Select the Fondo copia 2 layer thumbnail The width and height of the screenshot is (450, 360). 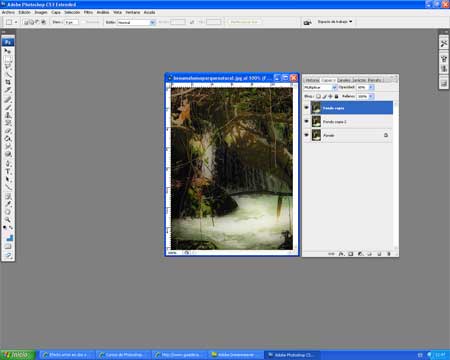(316, 121)
